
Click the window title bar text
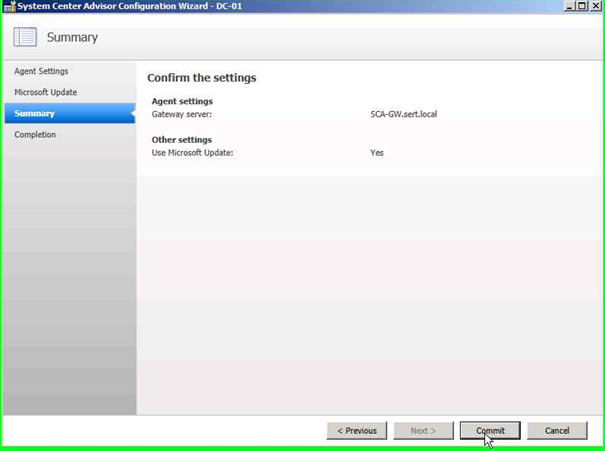[x=130, y=6]
